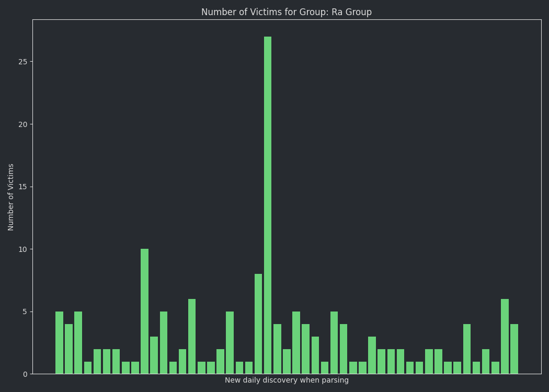Click the y-axis tick label "20"
This screenshot has width=549, height=392.
(23, 124)
